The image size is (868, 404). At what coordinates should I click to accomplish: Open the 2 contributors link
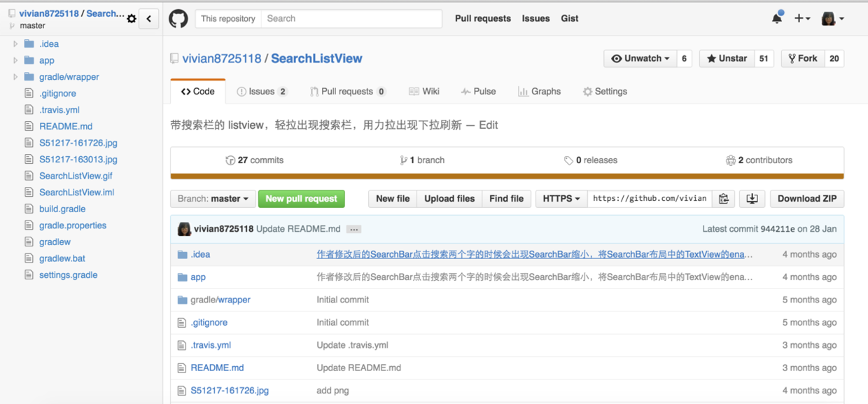point(759,160)
